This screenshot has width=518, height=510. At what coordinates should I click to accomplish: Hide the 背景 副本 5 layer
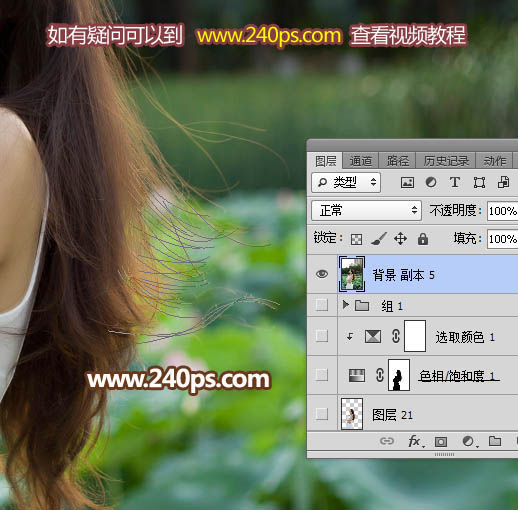click(x=322, y=274)
